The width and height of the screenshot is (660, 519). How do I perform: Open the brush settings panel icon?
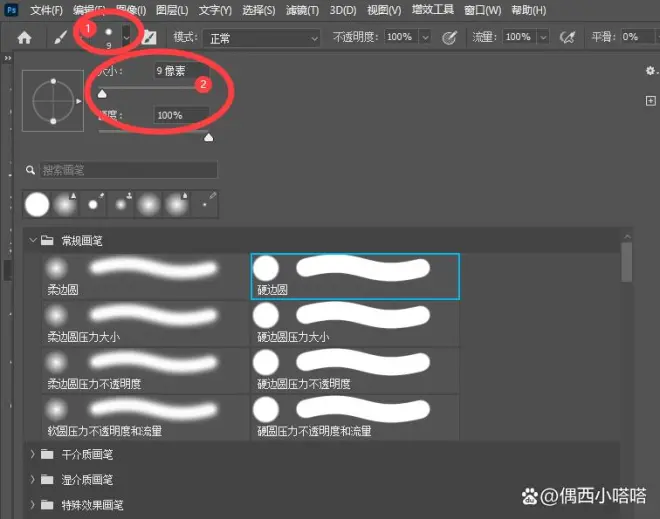149,37
